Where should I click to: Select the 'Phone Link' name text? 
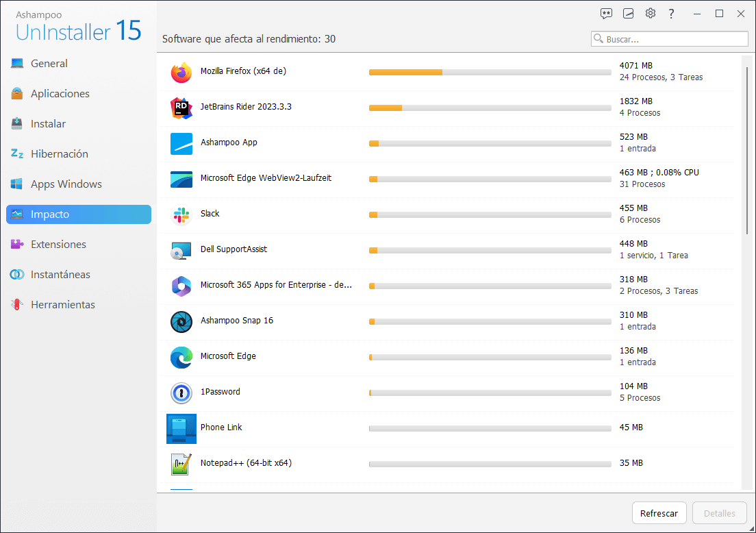[221, 427]
